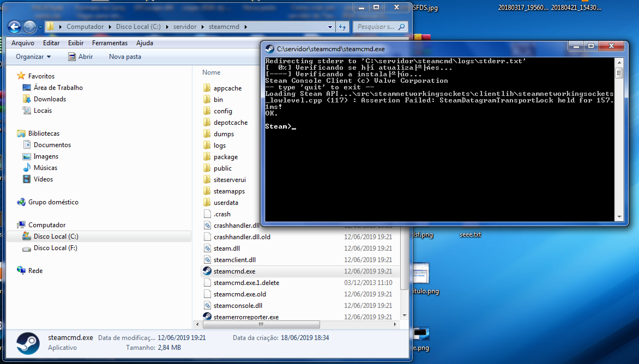Click the file list scroll-down arrow
Viewport: 639px width, 364px height.
(404, 316)
